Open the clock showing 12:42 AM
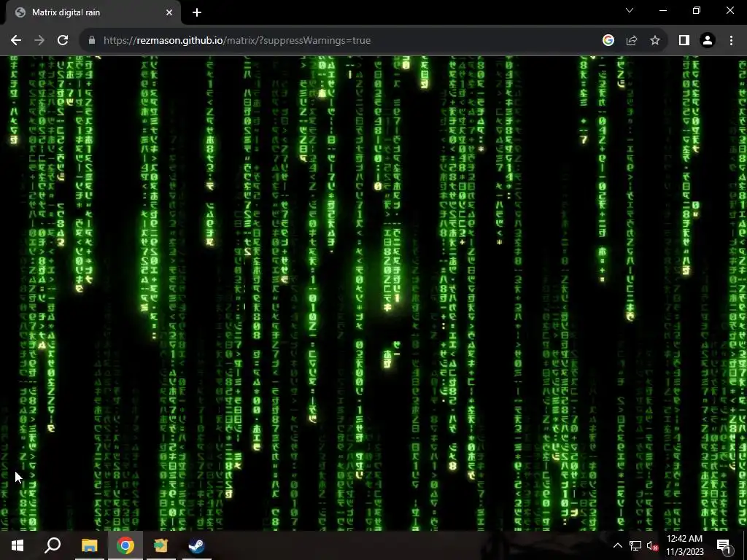Image resolution: width=747 pixels, height=560 pixels. tap(684, 545)
